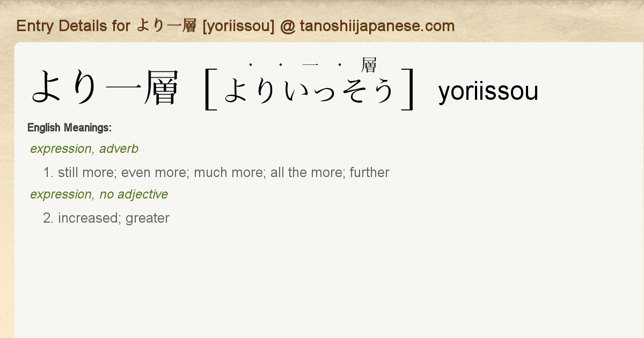Click the English Meanings label
This screenshot has height=338, width=644.
pos(69,128)
